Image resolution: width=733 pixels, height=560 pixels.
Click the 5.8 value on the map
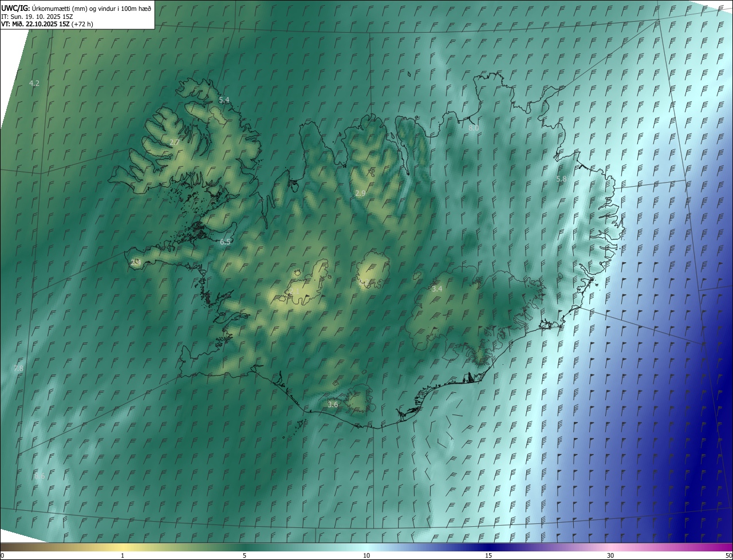coord(561,179)
